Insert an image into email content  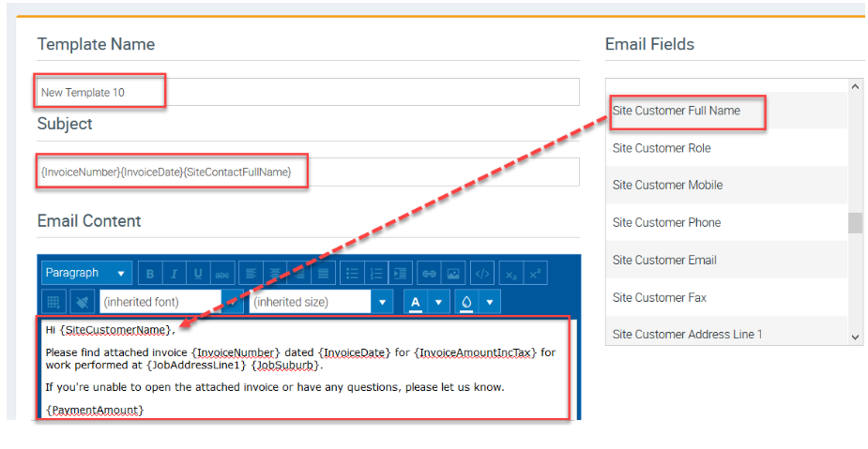click(453, 274)
